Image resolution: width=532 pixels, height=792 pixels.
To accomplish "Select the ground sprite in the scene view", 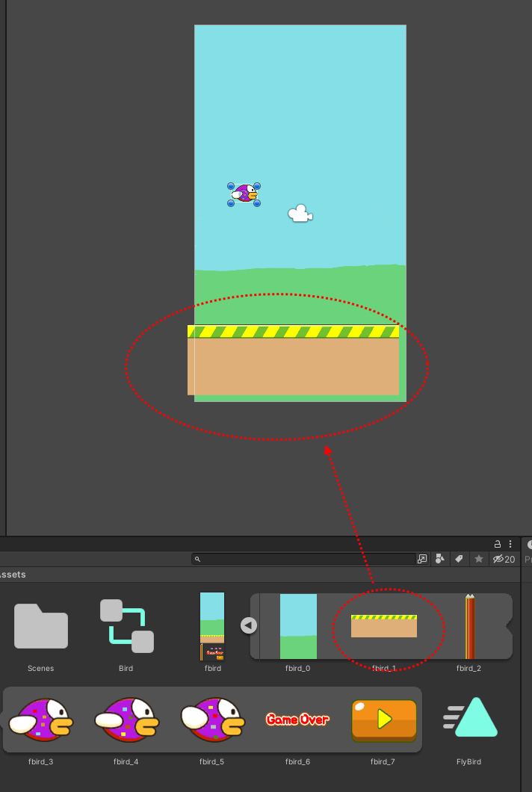I will 293,360.
